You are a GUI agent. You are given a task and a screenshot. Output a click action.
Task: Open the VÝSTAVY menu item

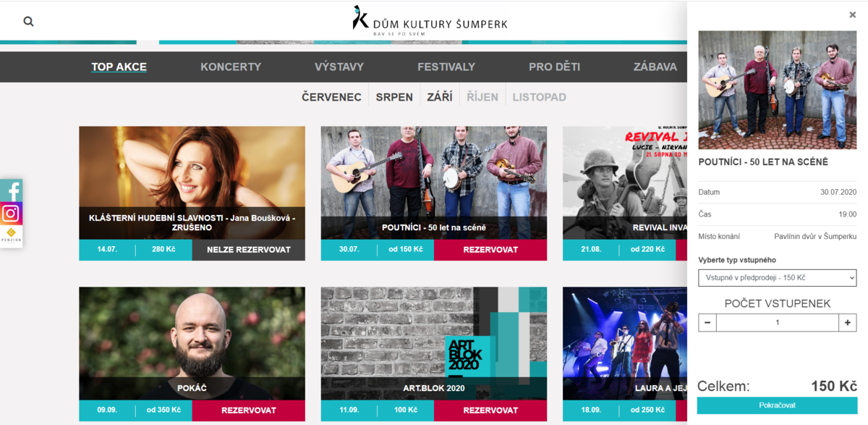point(339,67)
